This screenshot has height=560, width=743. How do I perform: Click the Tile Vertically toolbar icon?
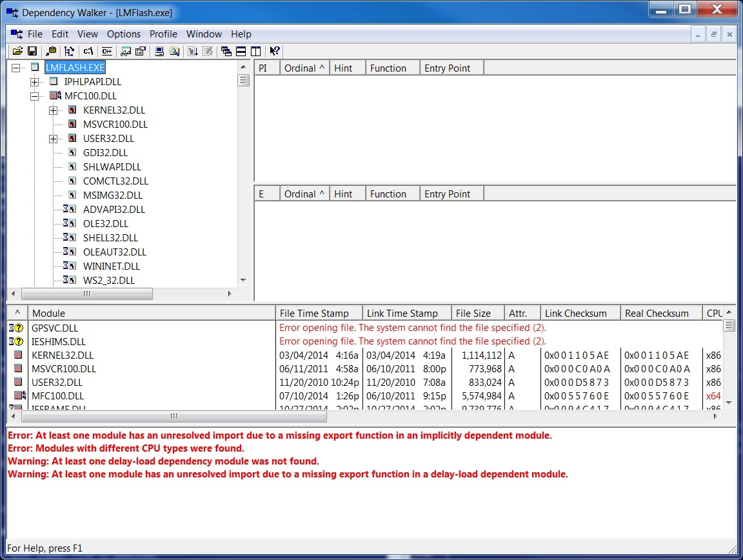pos(256,51)
